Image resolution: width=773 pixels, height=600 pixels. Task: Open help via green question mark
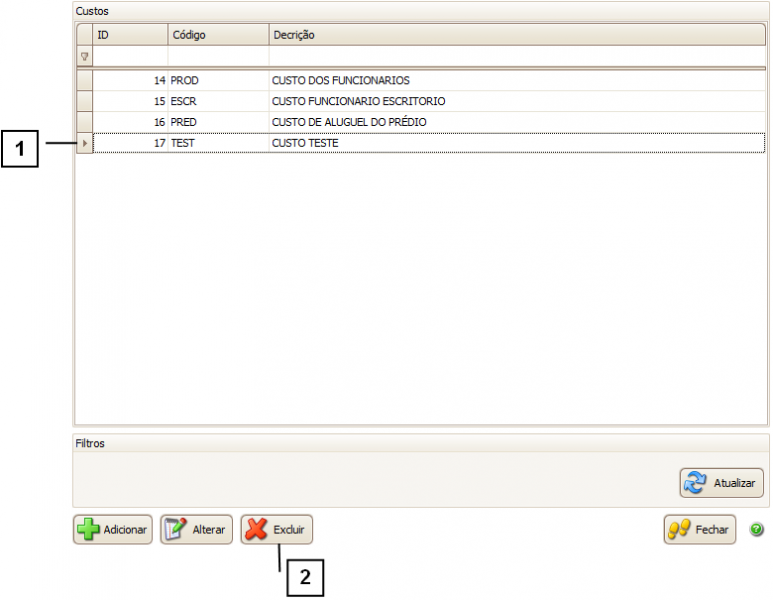click(756, 529)
